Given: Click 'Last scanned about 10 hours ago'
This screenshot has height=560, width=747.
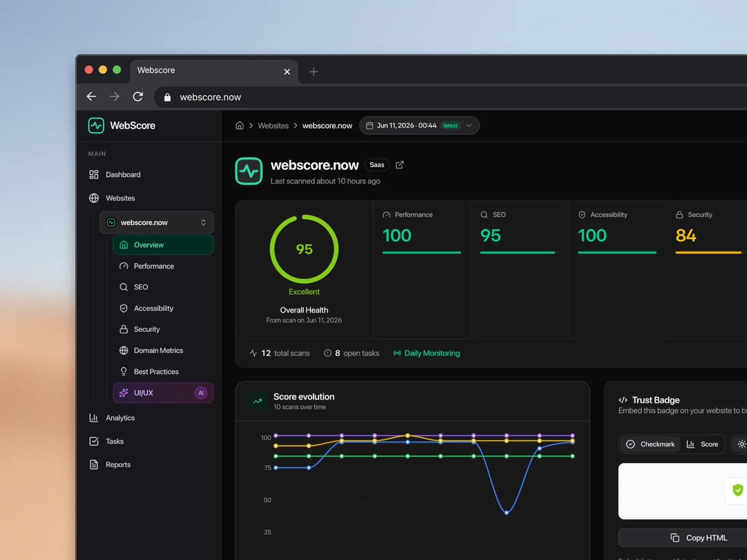Looking at the screenshot, I should [x=325, y=181].
